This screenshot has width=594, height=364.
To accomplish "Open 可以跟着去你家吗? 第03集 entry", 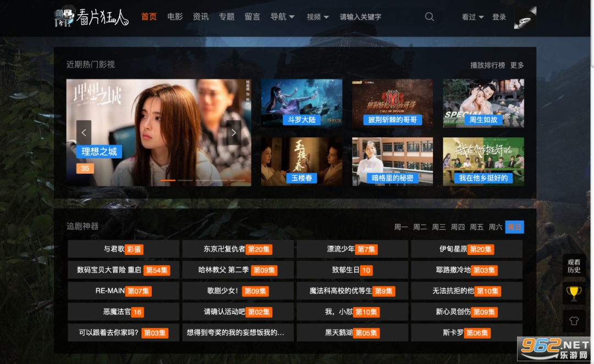I will (x=124, y=333).
